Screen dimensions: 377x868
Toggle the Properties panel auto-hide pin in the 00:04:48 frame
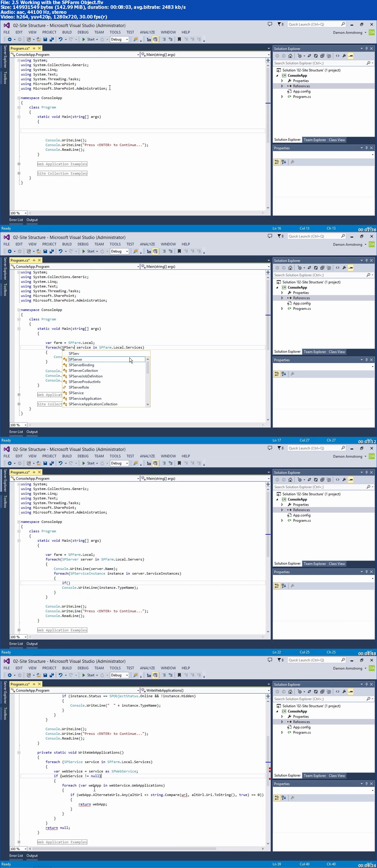pos(366,572)
